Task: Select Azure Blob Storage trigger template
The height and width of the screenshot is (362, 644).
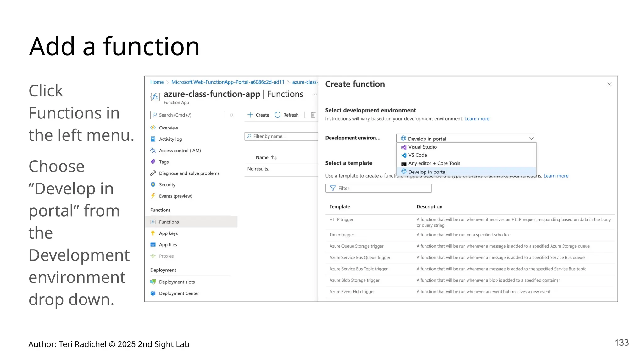Action: click(470, 280)
